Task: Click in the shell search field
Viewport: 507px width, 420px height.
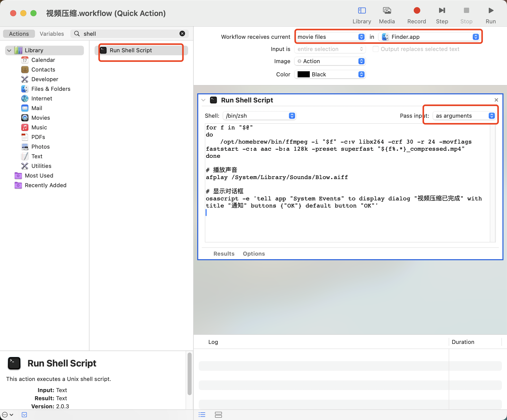Action: tap(129, 33)
